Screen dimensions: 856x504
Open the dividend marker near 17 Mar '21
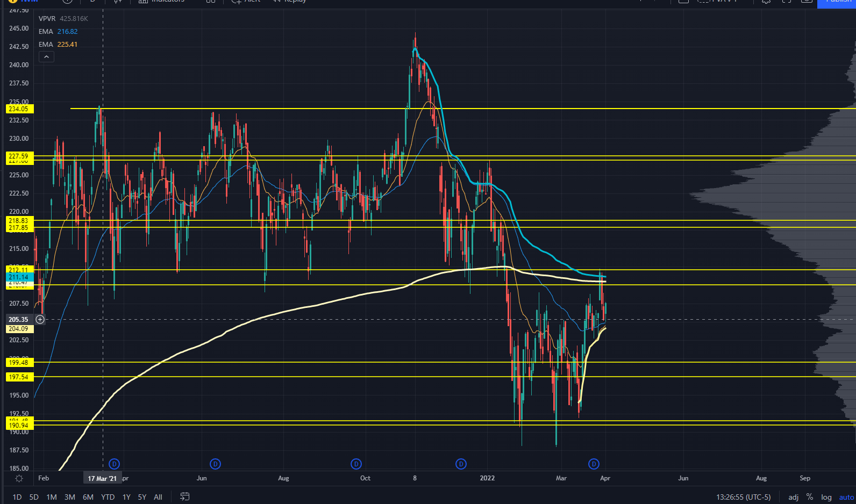click(x=114, y=464)
